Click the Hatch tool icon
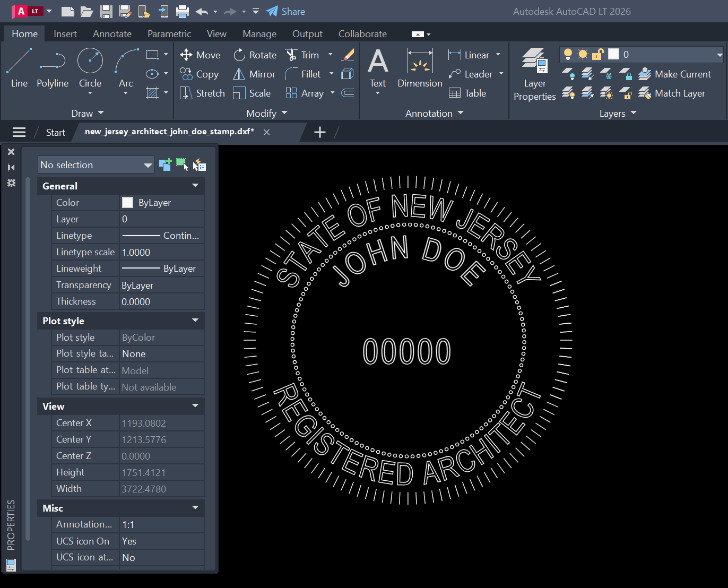728x588 pixels. point(152,93)
